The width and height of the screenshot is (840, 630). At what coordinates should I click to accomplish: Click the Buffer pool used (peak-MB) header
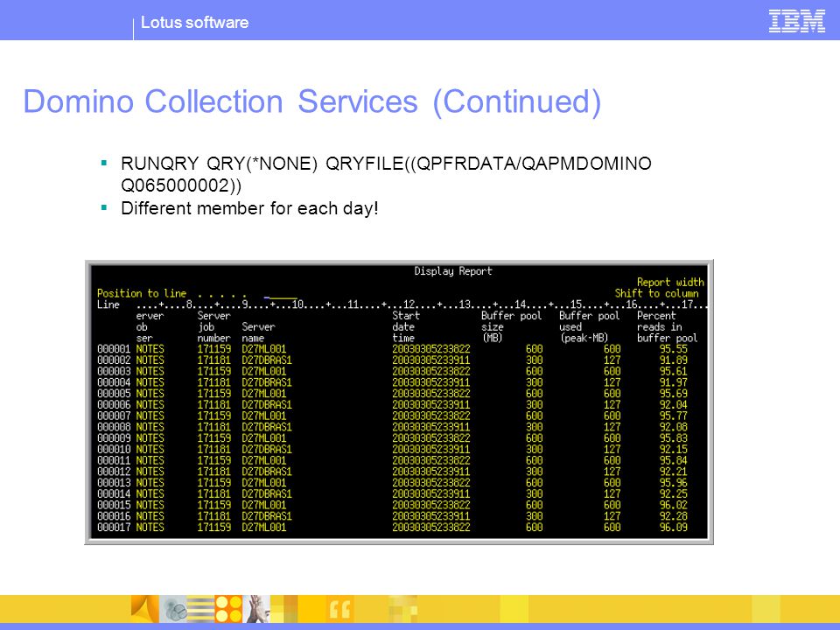(589, 326)
